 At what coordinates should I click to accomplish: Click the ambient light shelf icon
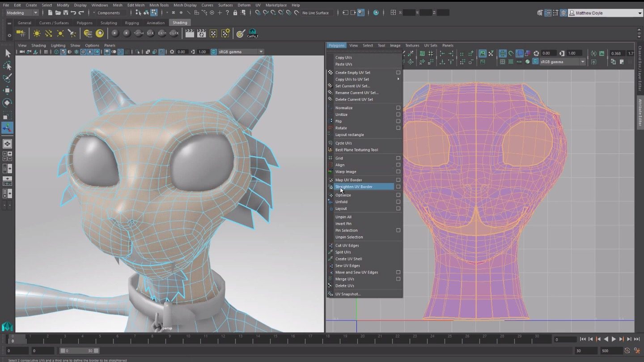tap(37, 33)
